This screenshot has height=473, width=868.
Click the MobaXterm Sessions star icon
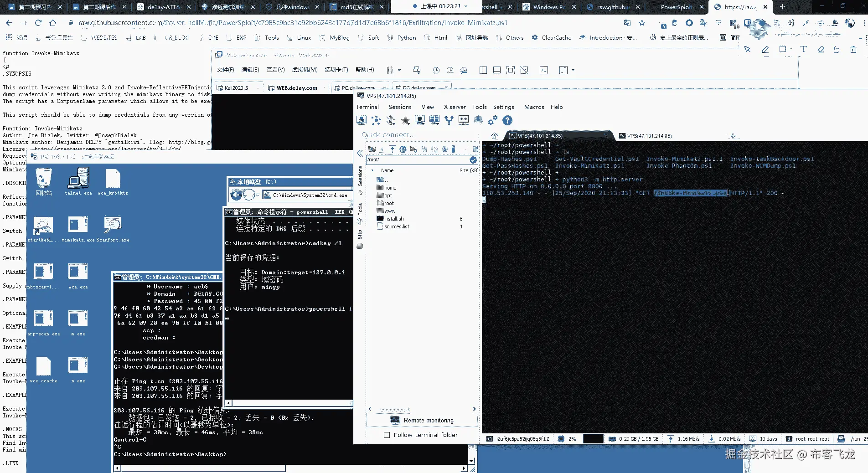tap(405, 120)
